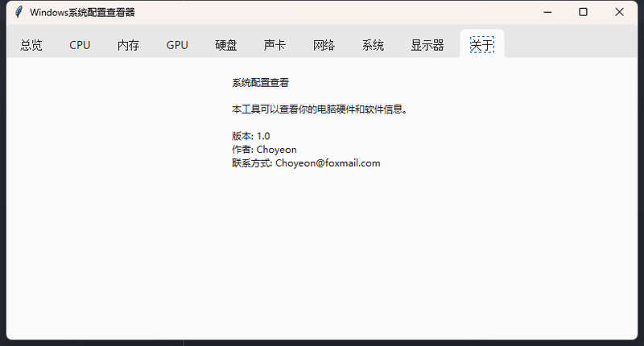Open the 系统 tab
Screen dimensions: 644x346
coord(373,45)
